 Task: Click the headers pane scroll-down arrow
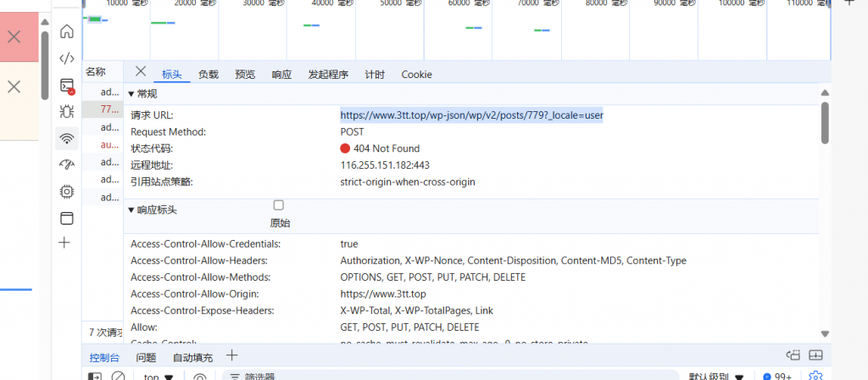point(825,333)
